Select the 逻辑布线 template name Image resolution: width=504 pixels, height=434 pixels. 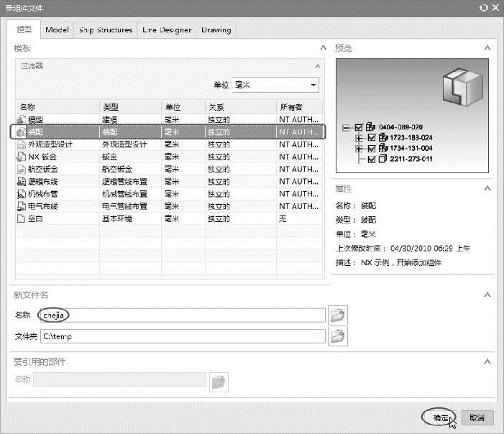coord(42,182)
